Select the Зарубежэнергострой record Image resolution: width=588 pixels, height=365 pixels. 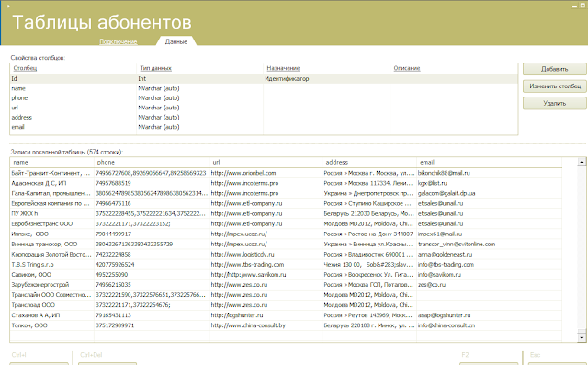point(286,284)
